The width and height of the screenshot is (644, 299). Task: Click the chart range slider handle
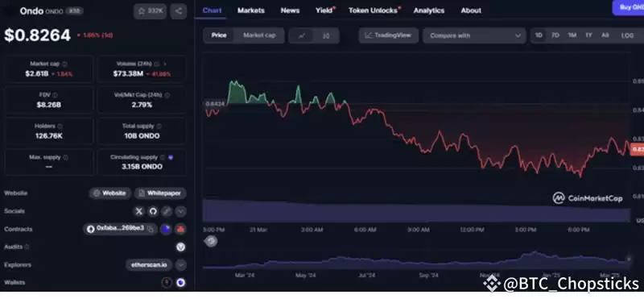tap(211, 242)
